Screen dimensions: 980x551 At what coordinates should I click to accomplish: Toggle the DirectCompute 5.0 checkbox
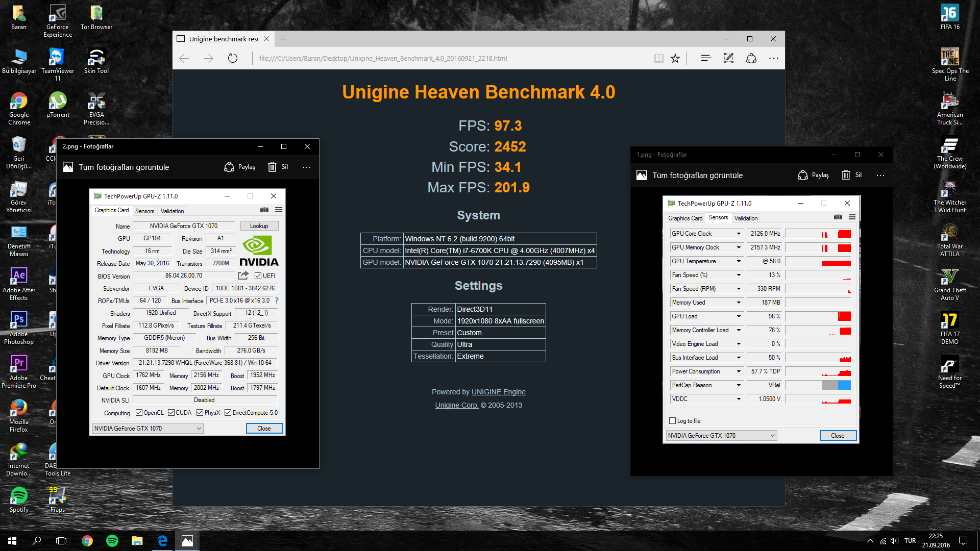[x=228, y=413]
